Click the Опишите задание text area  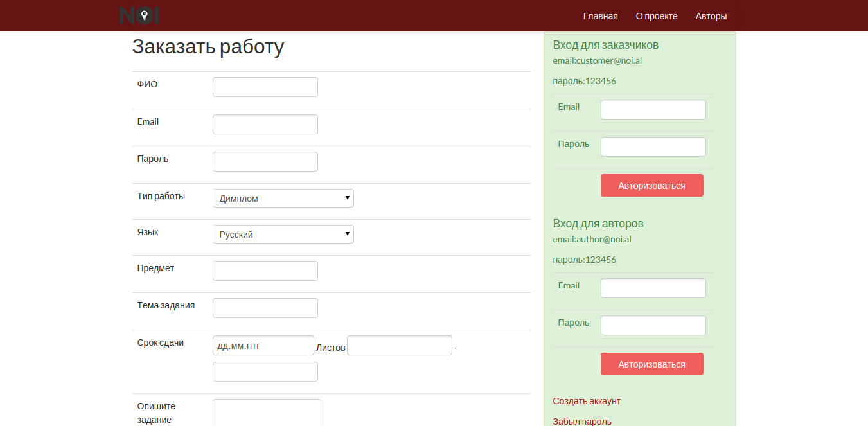click(x=267, y=413)
